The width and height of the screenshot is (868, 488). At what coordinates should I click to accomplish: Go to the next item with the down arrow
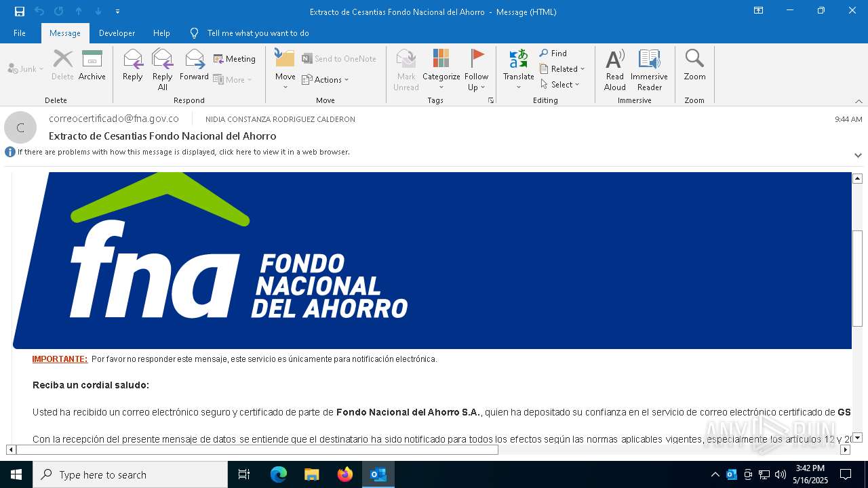[x=98, y=12]
